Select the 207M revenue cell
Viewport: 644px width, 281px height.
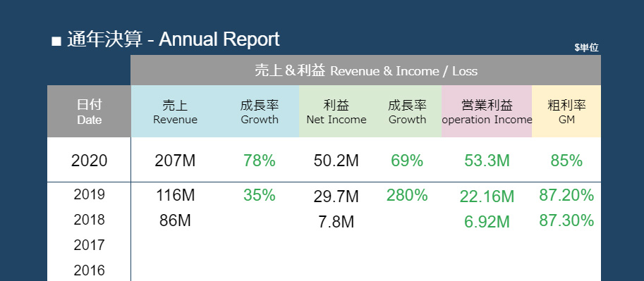click(x=175, y=161)
